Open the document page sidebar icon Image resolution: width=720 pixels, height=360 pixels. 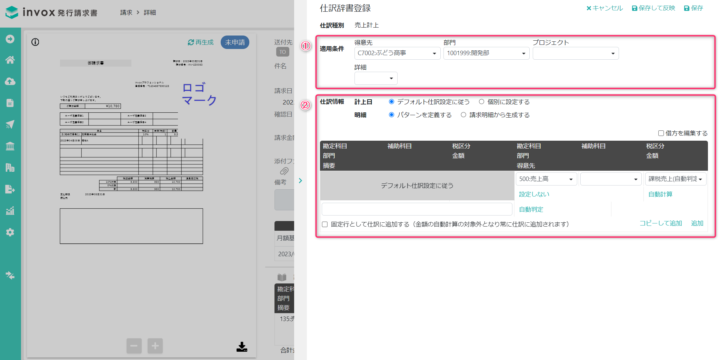(x=10, y=103)
